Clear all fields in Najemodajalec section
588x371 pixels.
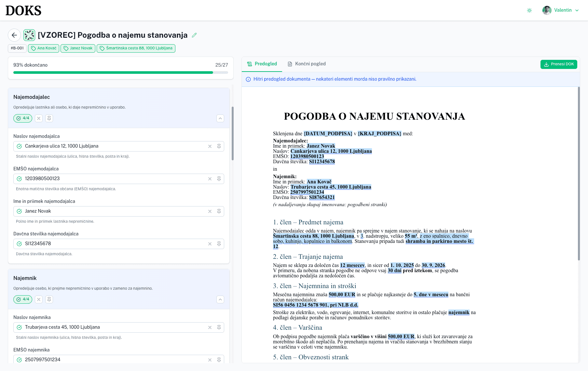click(x=39, y=118)
